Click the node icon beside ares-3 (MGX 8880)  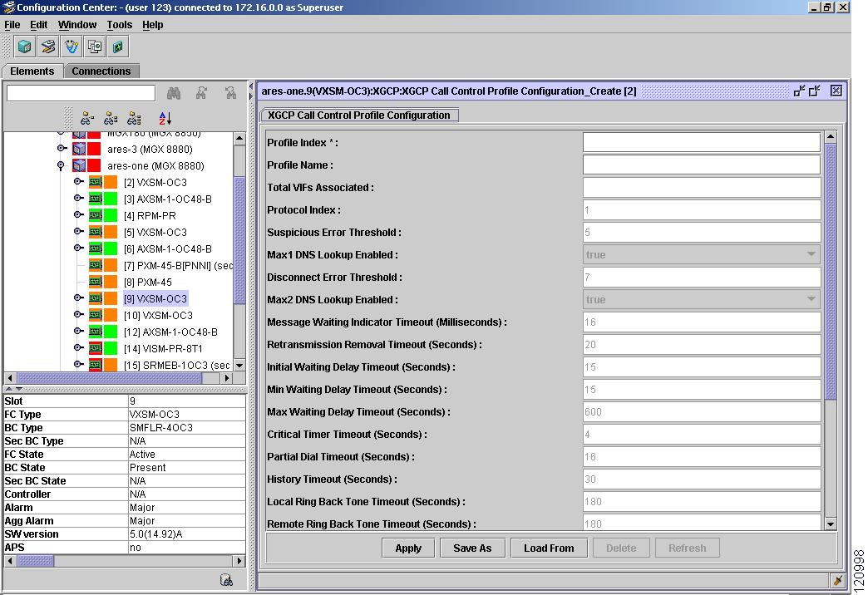(79, 149)
